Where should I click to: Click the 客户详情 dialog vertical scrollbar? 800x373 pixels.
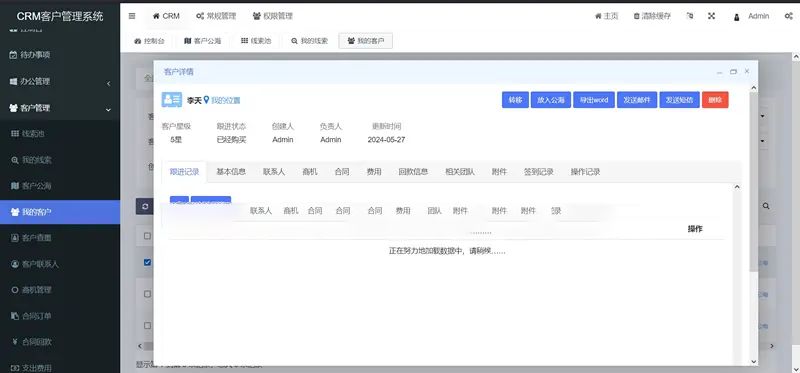coord(754,181)
